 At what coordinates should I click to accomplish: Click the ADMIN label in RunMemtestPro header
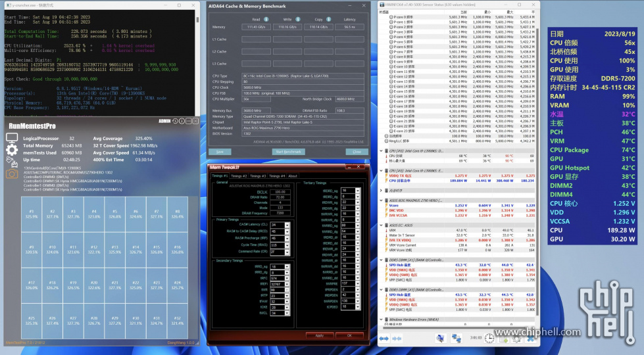[164, 121]
